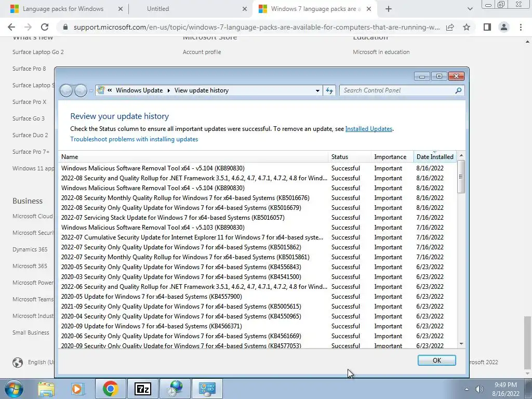Click Control Panel forward navigation button

click(x=81, y=90)
